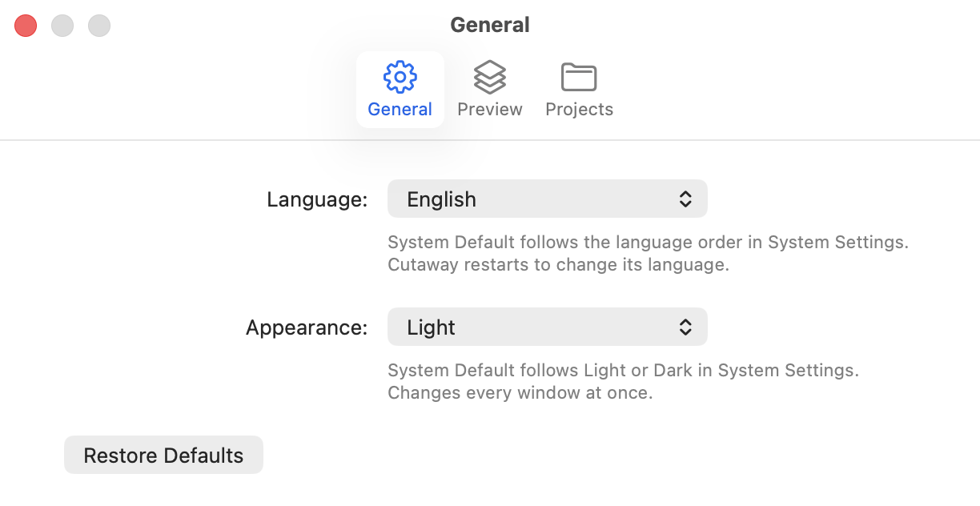The height and width of the screenshot is (506, 980).
Task: Click the hint about Light or Dark in System Settings
Action: [x=623, y=370]
